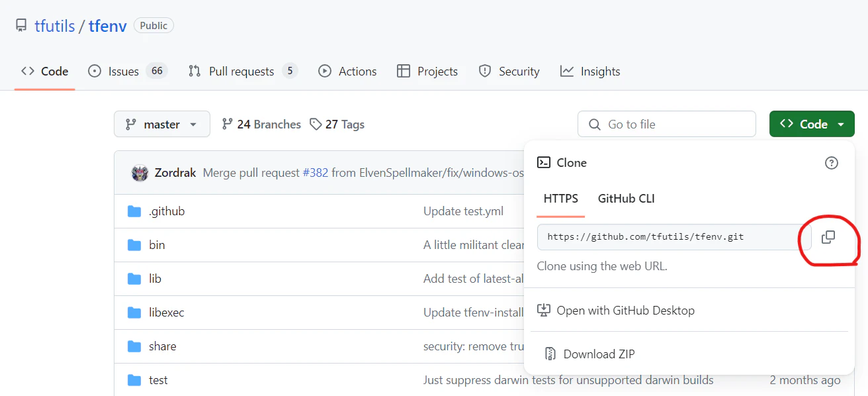Click the Go to file search field
Viewport: 868px width, 396px height.
(667, 124)
